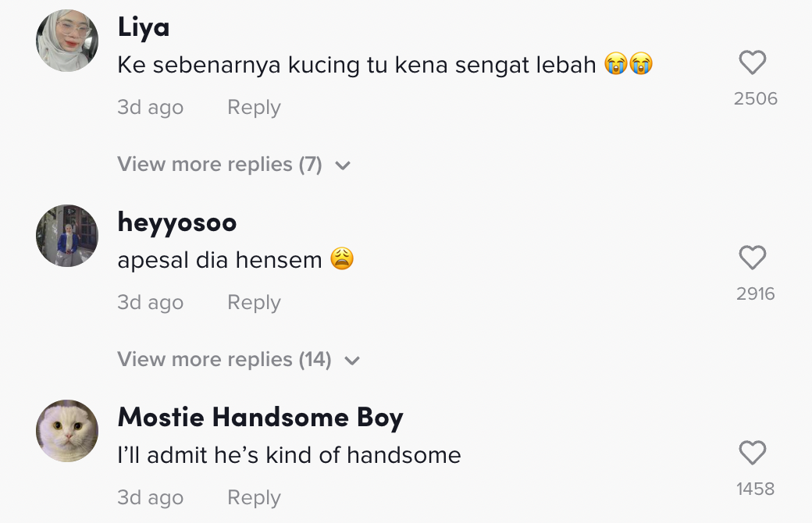Image resolution: width=812 pixels, height=523 pixels.
Task: Tap the heart on heyyosoo's comment
Action: (753, 258)
